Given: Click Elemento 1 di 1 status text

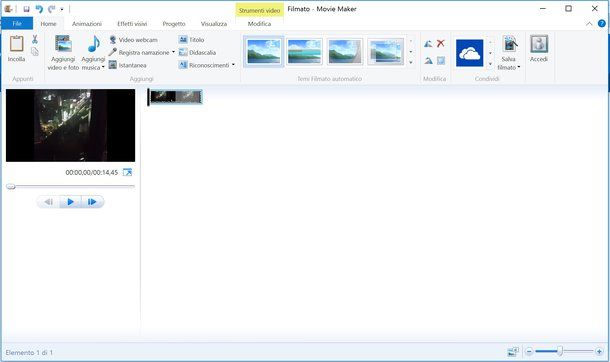Looking at the screenshot, I should click(29, 353).
